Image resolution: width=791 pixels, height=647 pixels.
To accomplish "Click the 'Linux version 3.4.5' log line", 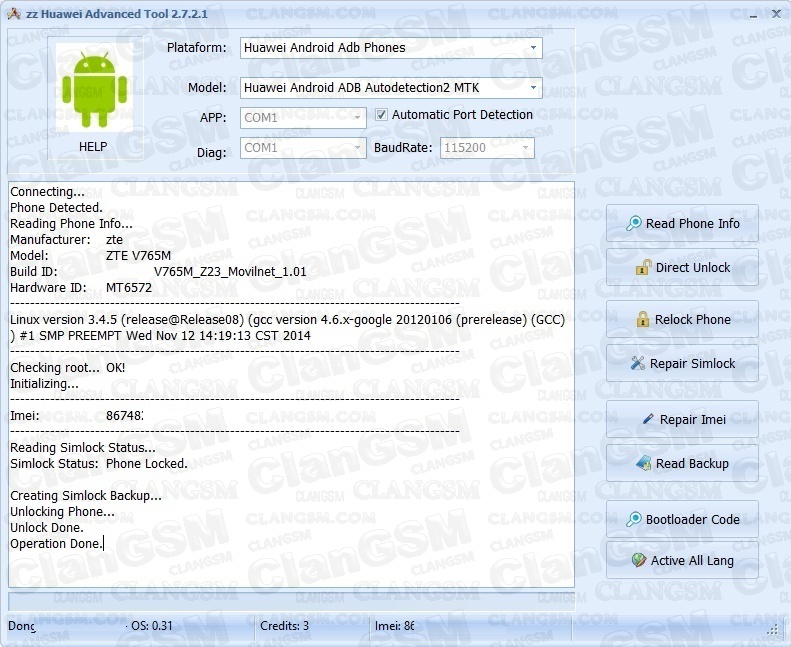I will coord(288,327).
